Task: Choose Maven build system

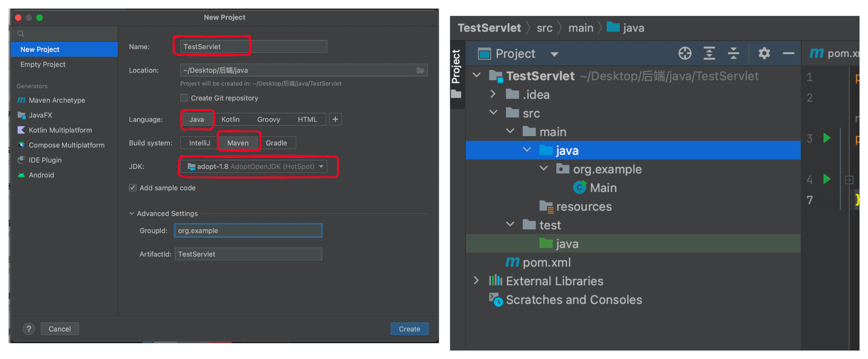Action: (238, 143)
